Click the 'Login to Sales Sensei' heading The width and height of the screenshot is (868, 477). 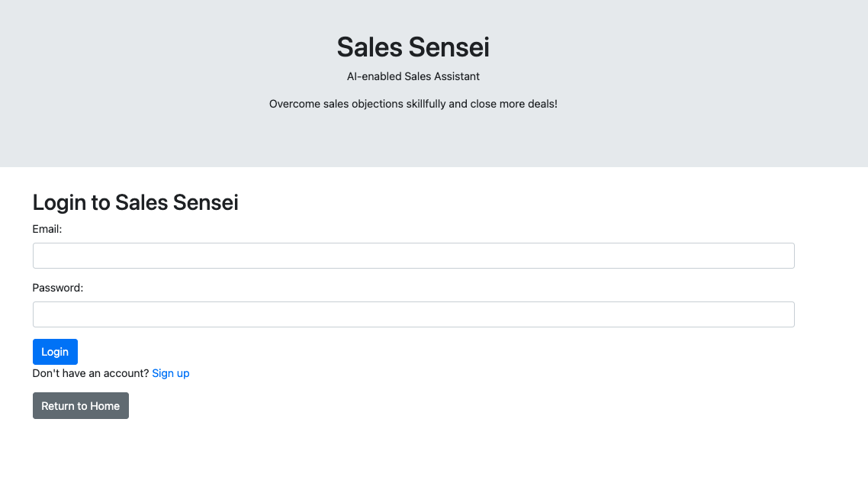coord(136,202)
